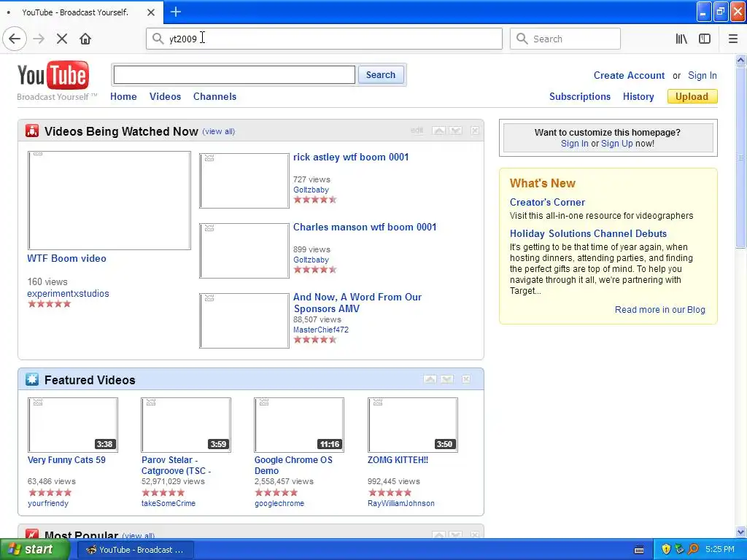Image resolution: width=747 pixels, height=560 pixels.
Task: Open the Channels nav link
Action: [215, 97]
